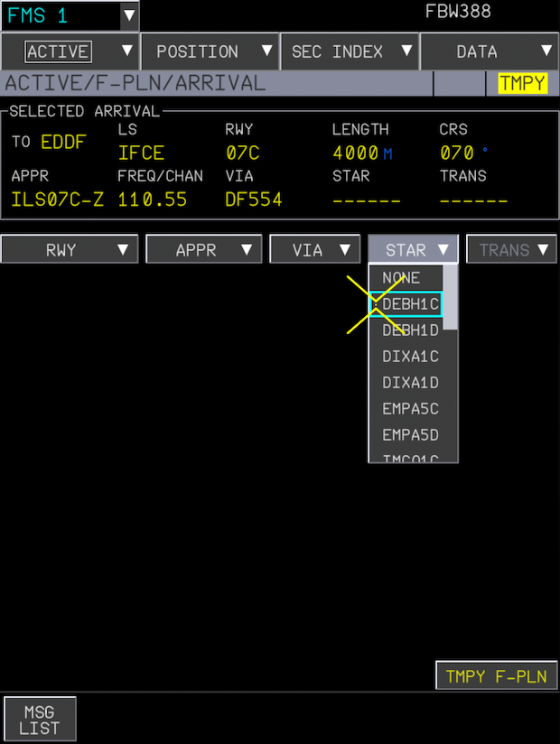560x744 pixels.
Task: Open the RWY selection dropdown
Action: click(70, 250)
